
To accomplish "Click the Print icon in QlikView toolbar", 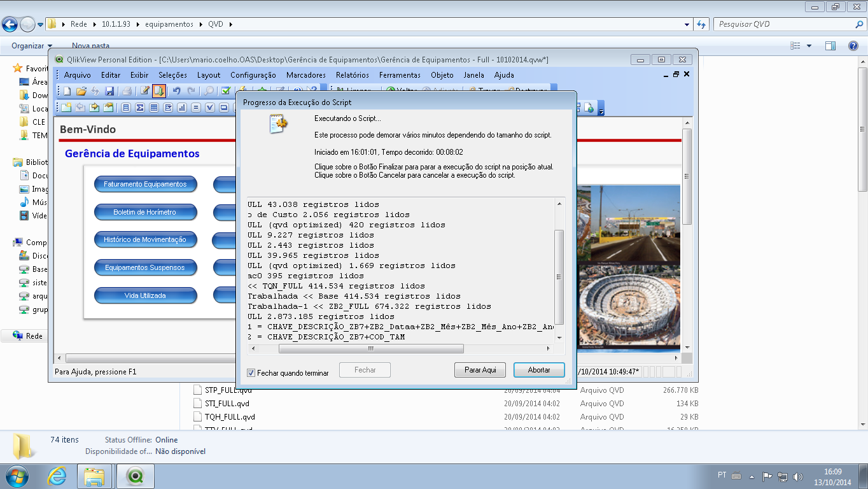I will click(127, 91).
